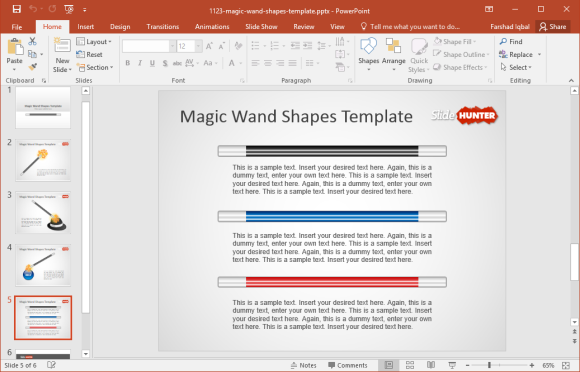Switch to Slide Sorter view in status bar
The height and width of the screenshot is (372, 580).
tap(410, 365)
